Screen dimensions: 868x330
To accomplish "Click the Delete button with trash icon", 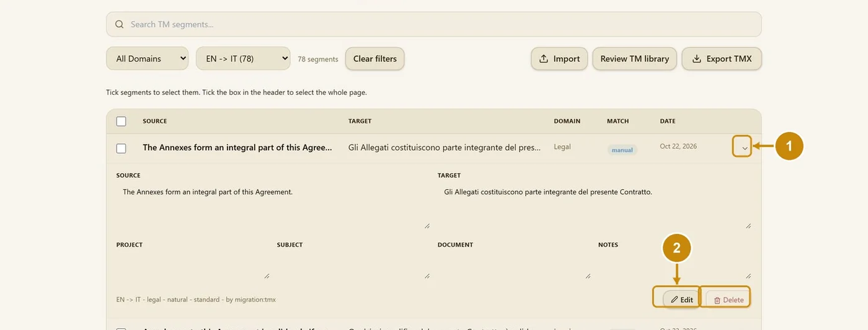I will pos(728,300).
